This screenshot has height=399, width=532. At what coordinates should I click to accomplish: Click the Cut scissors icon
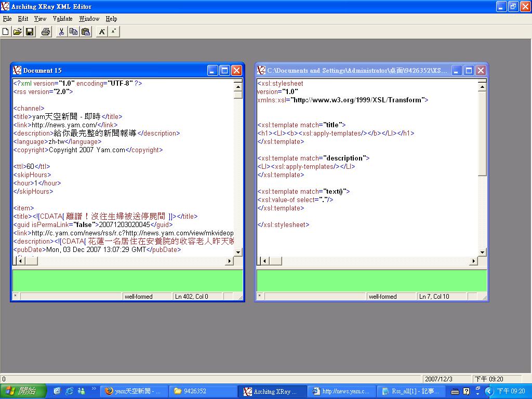[x=61, y=32]
